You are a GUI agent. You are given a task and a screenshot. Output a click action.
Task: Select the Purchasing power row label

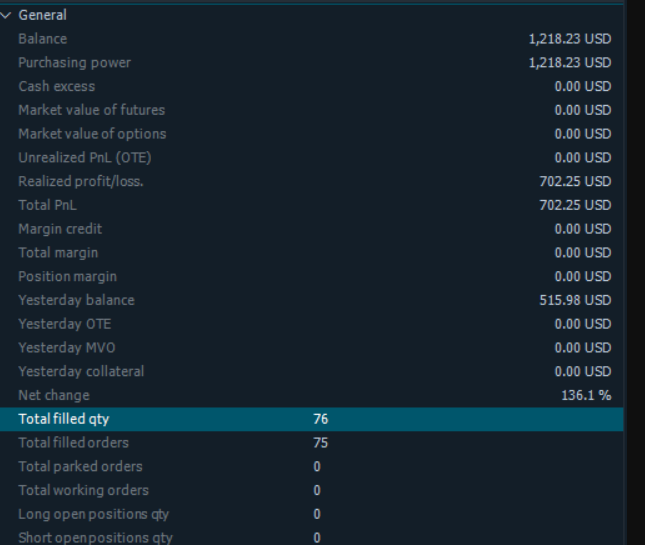[x=74, y=63]
